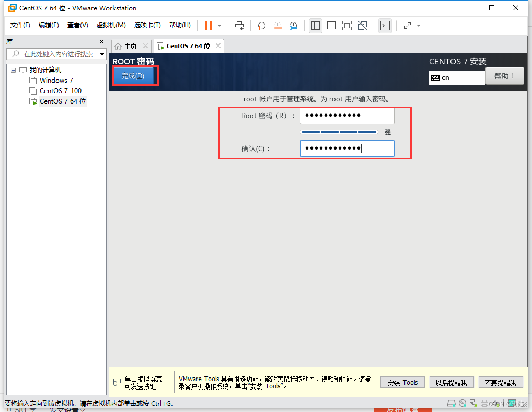The image size is (532, 412).
Task: Pause the virtual machine
Action: 209,26
